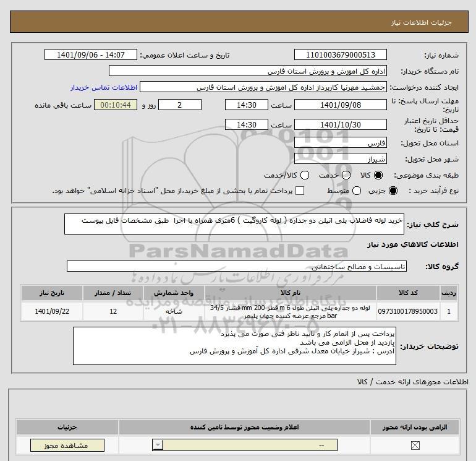Image resolution: width=476 pixels, height=461 pixels.
Task: Click the goods group field تاسیسات و مصالح ساختمانی
Action: click(x=237, y=266)
